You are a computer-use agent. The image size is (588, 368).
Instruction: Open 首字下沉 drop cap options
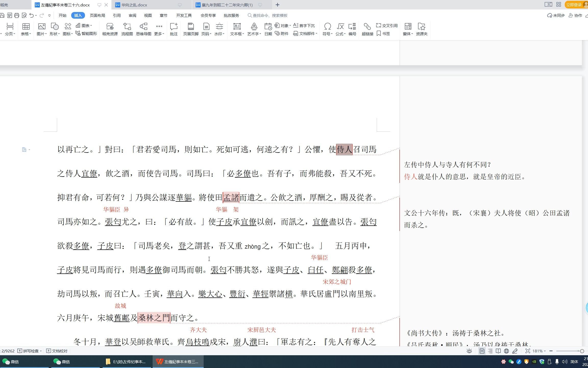pos(304,26)
